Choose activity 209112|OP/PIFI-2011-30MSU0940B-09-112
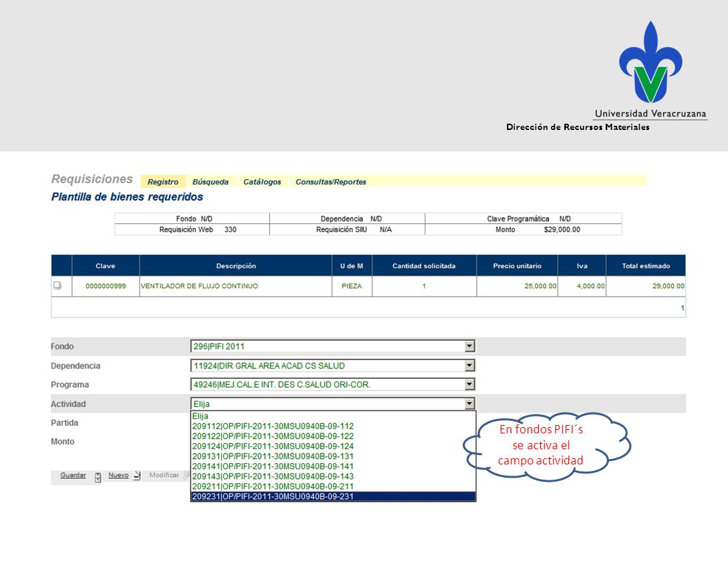The image size is (728, 564). point(333,426)
